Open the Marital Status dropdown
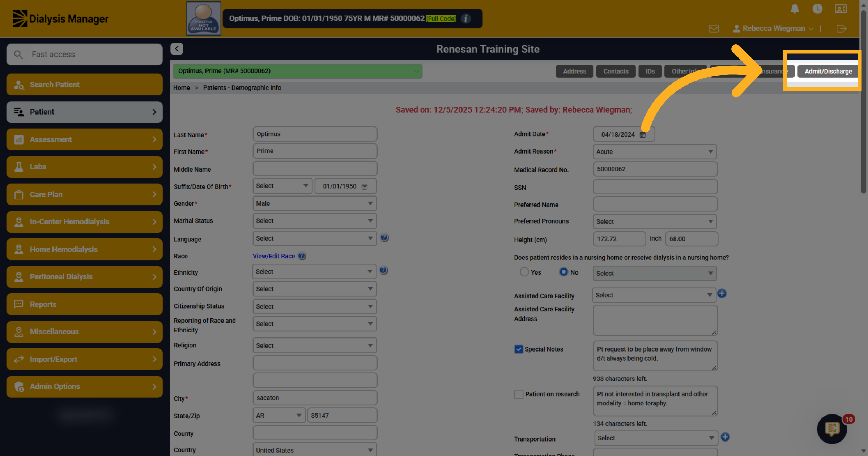Image resolution: width=868 pixels, height=456 pixels. 315,221
